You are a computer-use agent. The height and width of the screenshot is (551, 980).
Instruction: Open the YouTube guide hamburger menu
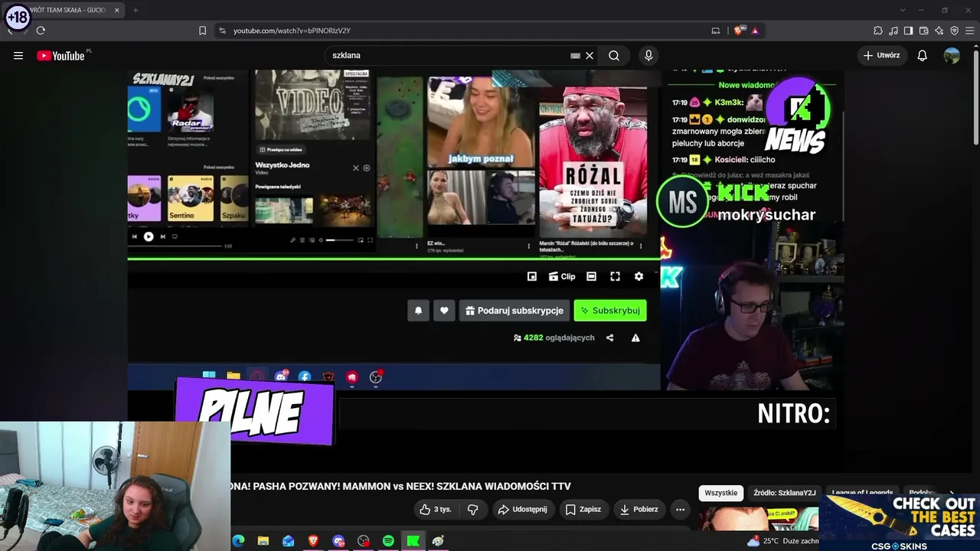pyautogui.click(x=18, y=55)
